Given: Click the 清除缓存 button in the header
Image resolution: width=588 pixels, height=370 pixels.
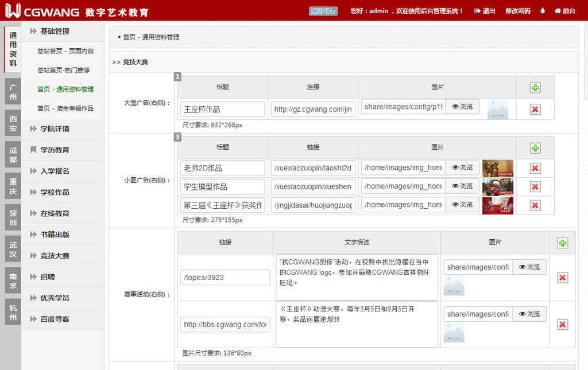Looking at the screenshot, I should 323,11.
